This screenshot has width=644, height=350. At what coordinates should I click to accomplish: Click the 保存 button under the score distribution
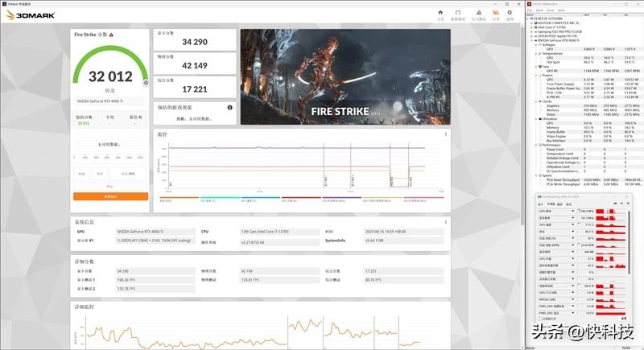coord(99,174)
